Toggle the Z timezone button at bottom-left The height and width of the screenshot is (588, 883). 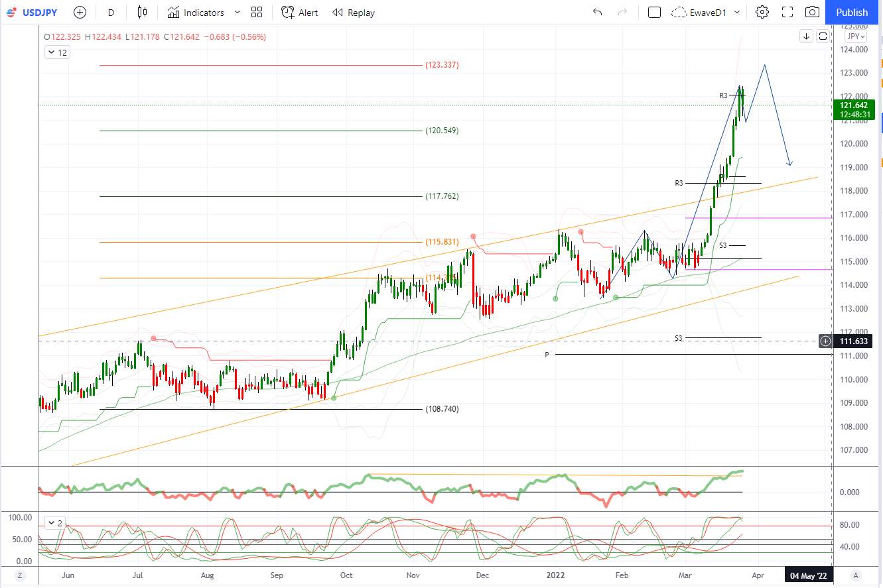point(20,575)
